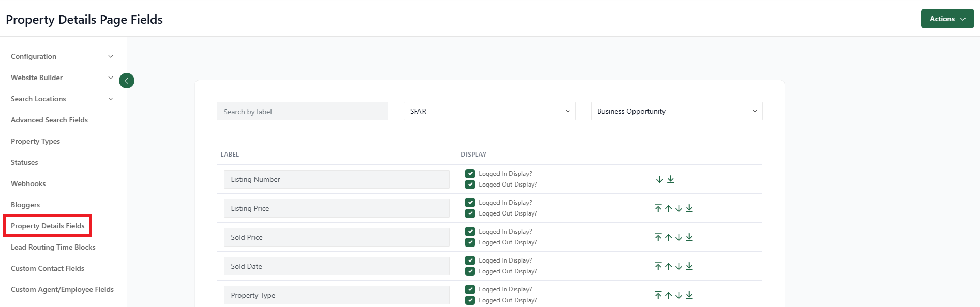The image size is (980, 307).
Task: Open Custom Agent/Employee Fields
Action: (62, 289)
